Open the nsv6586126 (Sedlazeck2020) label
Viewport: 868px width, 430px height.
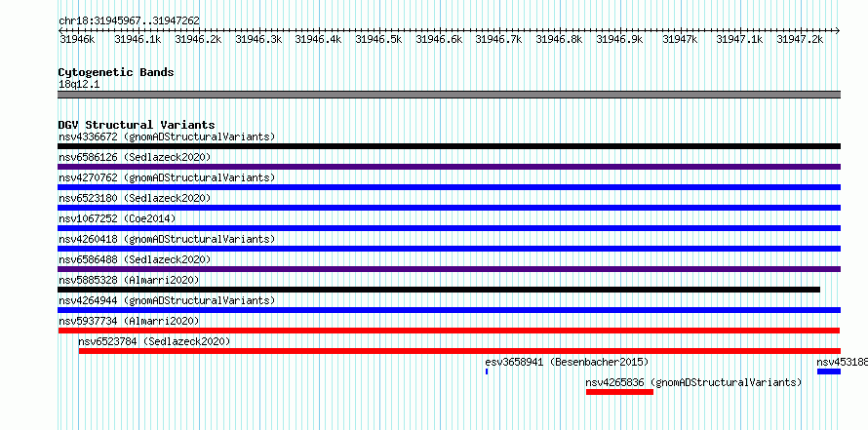point(135,157)
